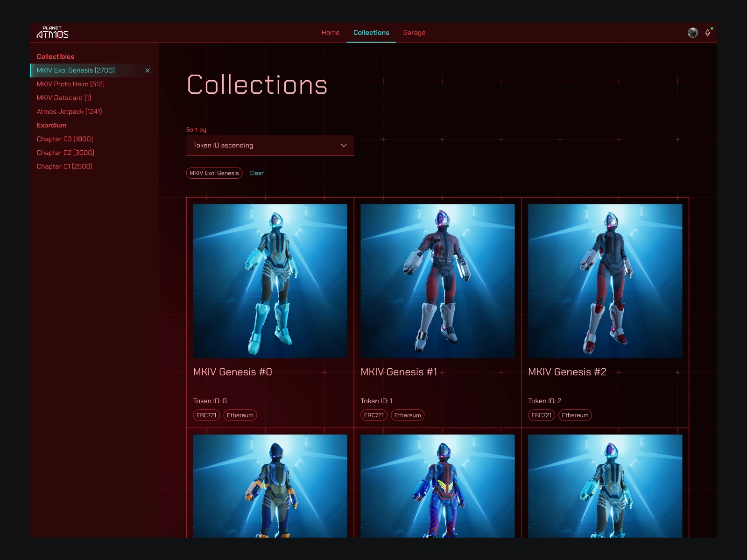Viewport: 747px width, 560px height.
Task: Click ERC721 tag on MKIV Genesis #0
Action: tap(206, 415)
